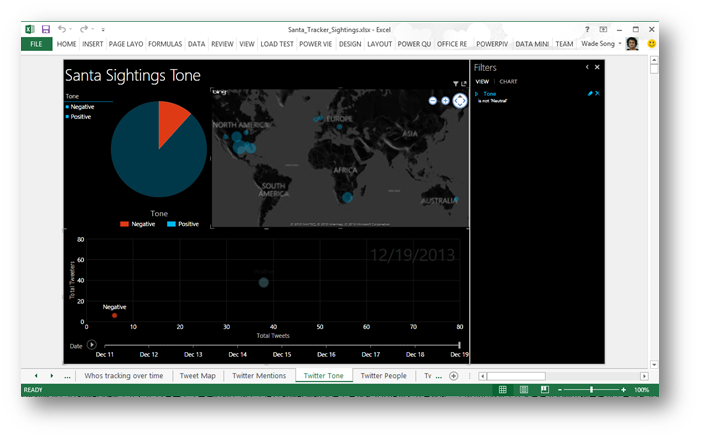Viewport: 701px width, 439px height.
Task: Open the Tweet Map sheet tab
Action: pyautogui.click(x=198, y=376)
